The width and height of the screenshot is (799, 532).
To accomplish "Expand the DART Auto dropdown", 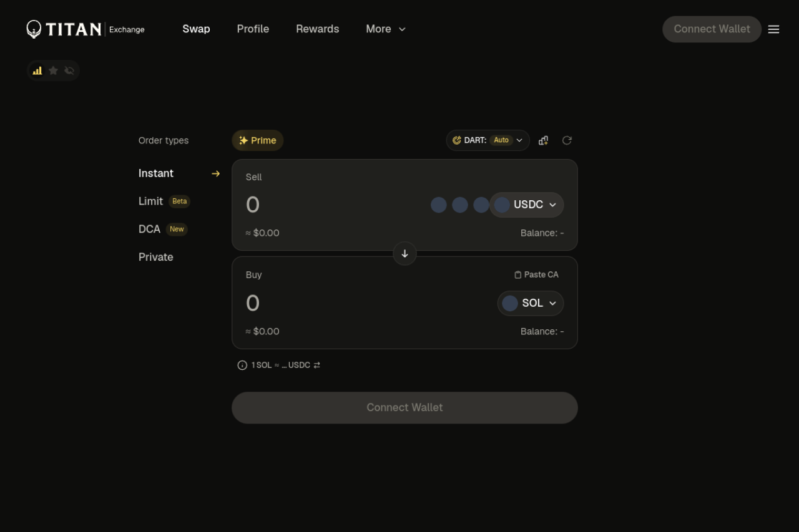I will tap(488, 140).
